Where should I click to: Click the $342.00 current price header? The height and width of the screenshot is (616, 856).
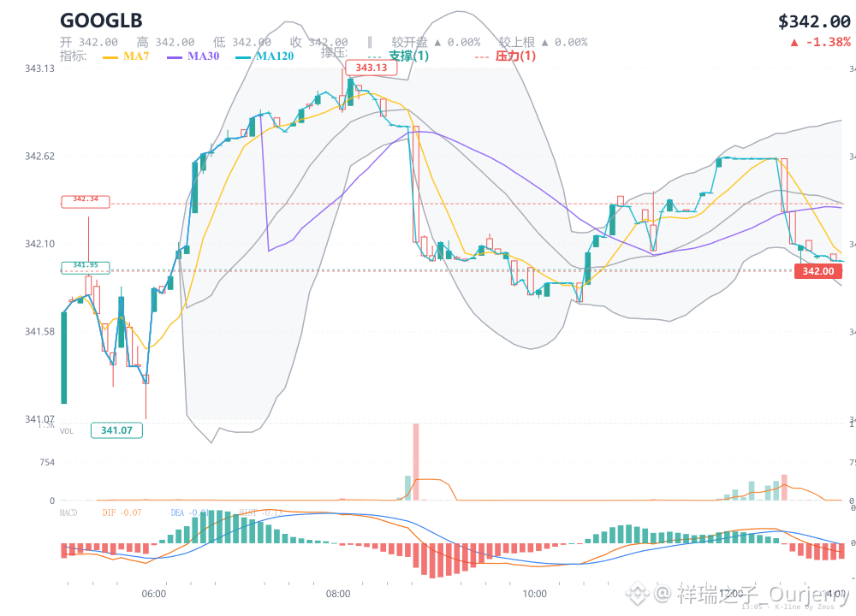pyautogui.click(x=814, y=22)
